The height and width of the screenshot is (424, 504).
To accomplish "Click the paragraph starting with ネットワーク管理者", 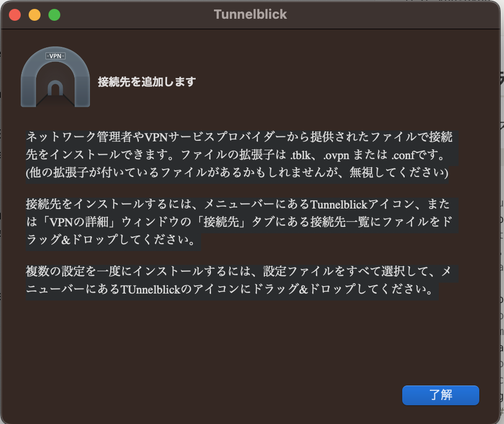I will coord(242,155).
